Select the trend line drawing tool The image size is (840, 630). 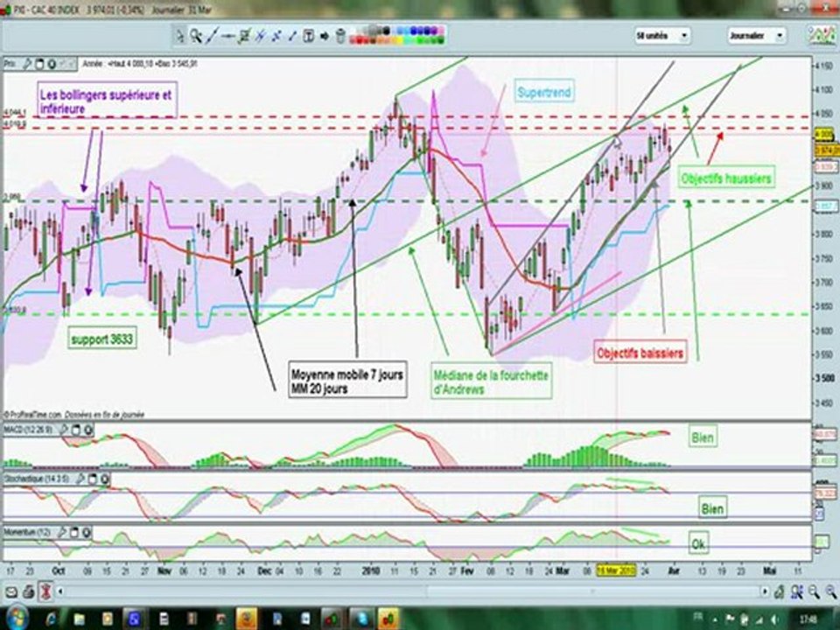(x=212, y=36)
